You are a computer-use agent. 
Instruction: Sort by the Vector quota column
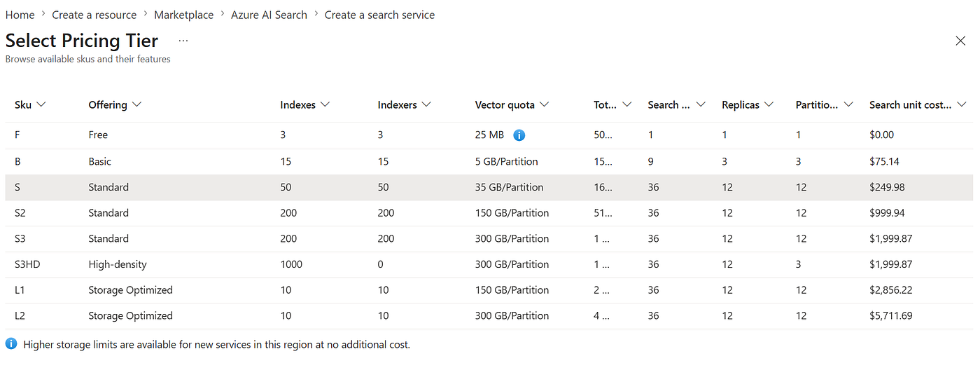click(512, 104)
